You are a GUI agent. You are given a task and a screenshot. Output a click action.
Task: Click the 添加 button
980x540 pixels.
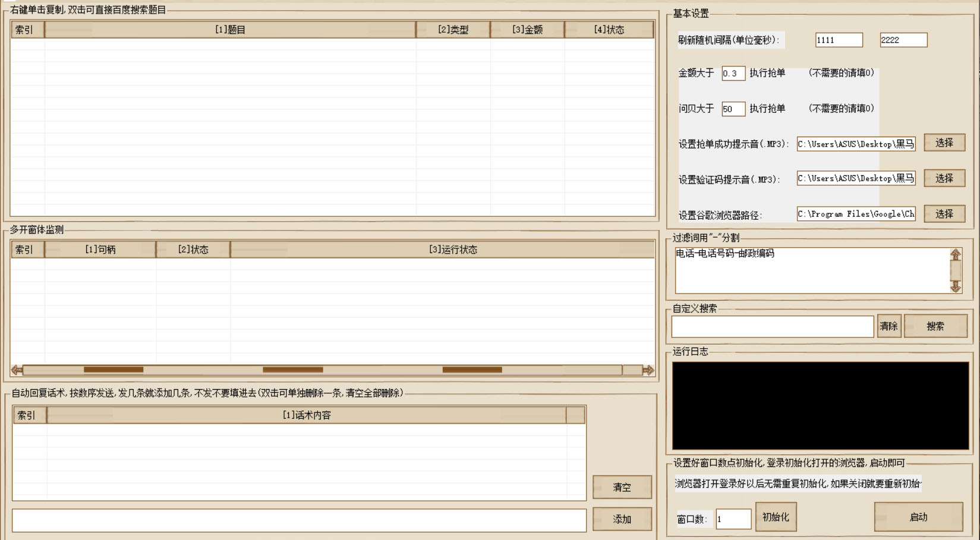click(x=622, y=519)
